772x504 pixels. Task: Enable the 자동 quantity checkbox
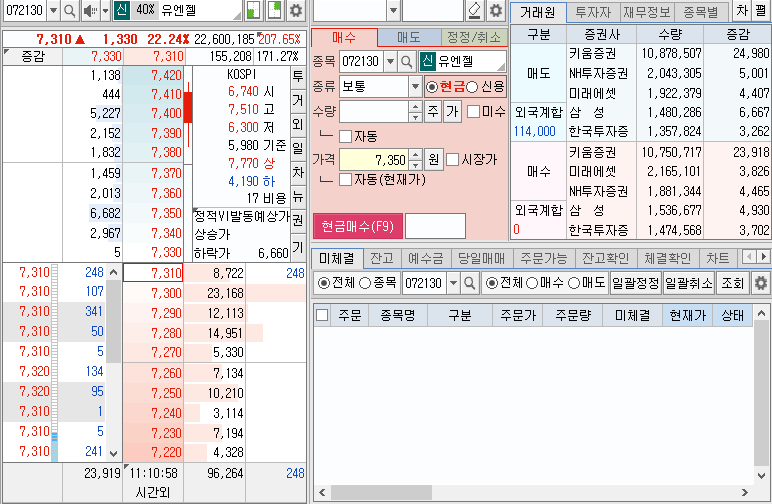[x=346, y=136]
